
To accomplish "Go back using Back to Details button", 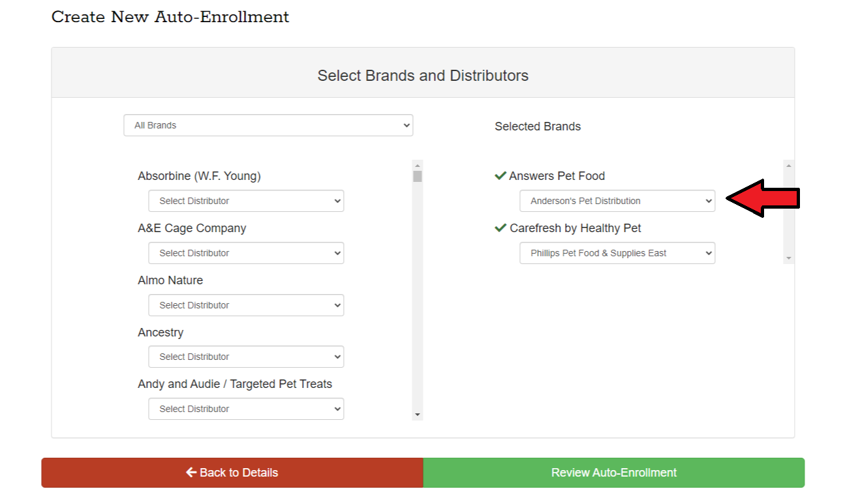I will (232, 473).
